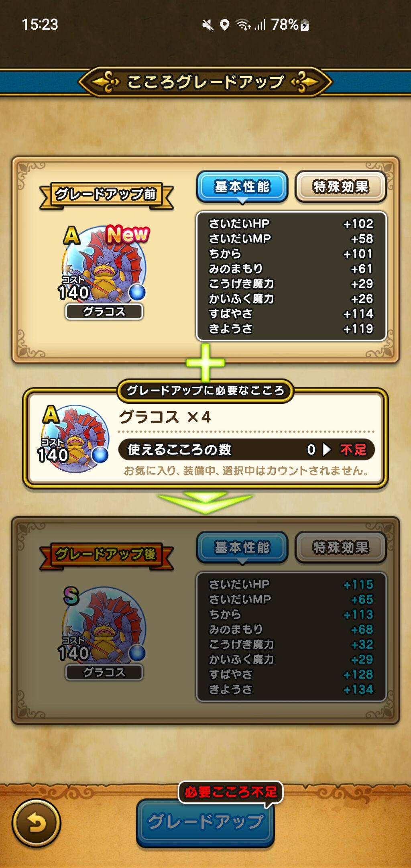The height and width of the screenshot is (868, 411).
Task: Select the lower 特殊効果 tab
Action: (340, 547)
